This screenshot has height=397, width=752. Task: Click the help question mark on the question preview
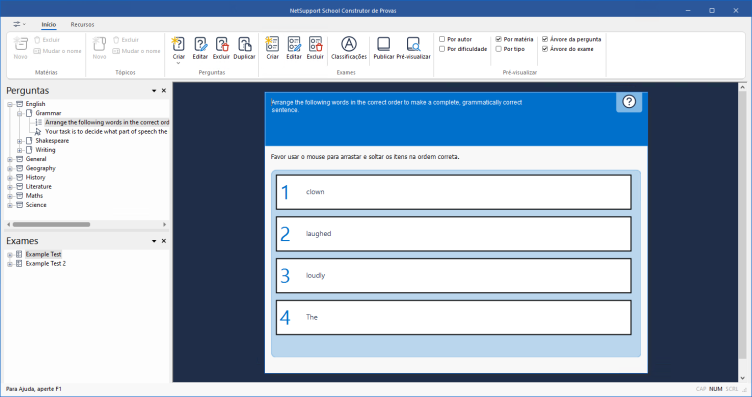pos(629,102)
